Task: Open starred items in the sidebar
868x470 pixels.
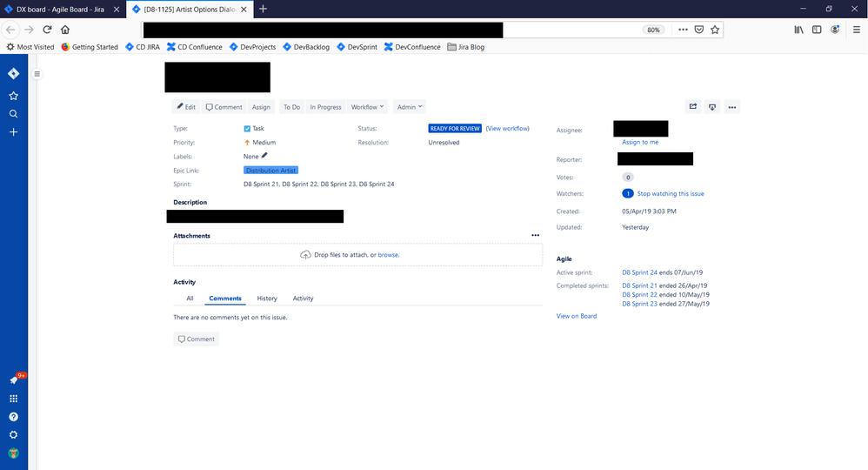Action: pos(14,96)
